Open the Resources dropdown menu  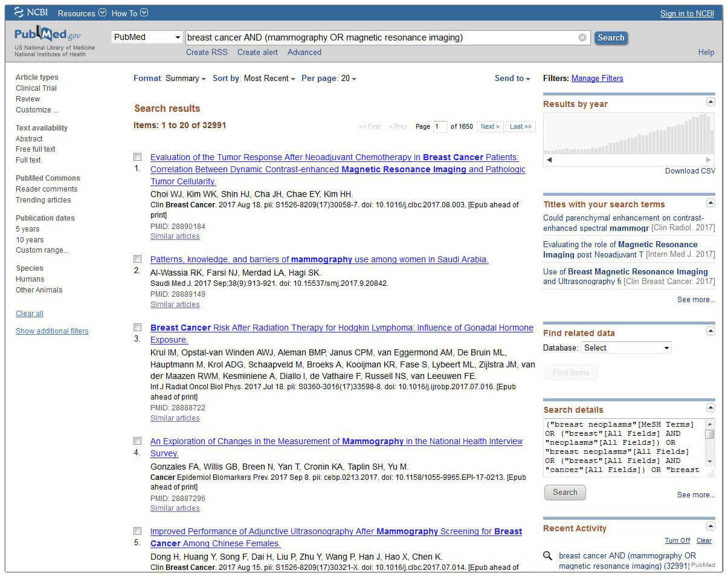click(82, 13)
